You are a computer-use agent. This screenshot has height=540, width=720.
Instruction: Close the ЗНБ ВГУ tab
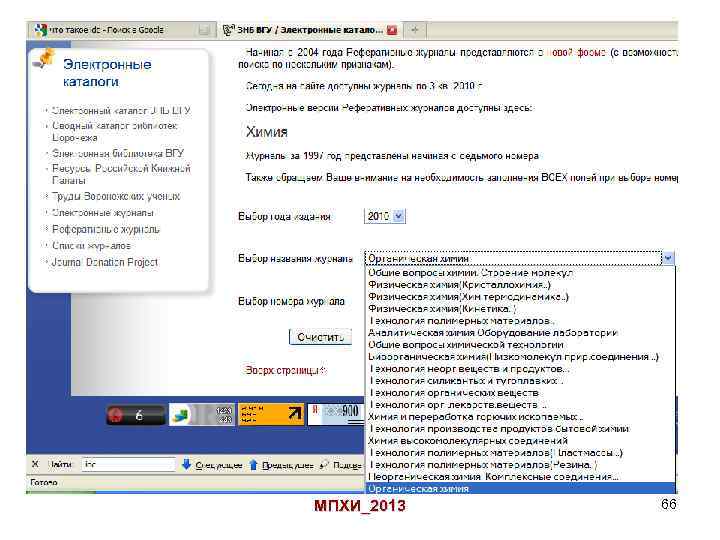(392, 30)
